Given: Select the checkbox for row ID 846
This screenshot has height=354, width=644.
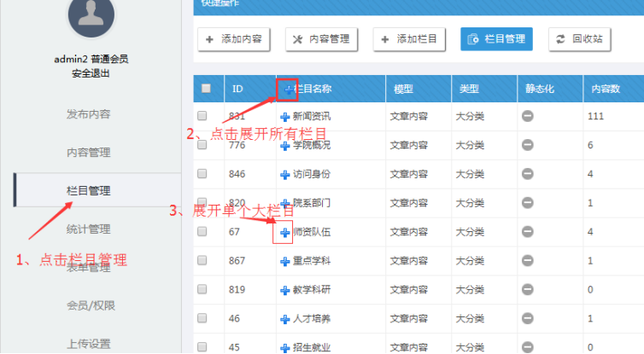Looking at the screenshot, I should pos(202,174).
